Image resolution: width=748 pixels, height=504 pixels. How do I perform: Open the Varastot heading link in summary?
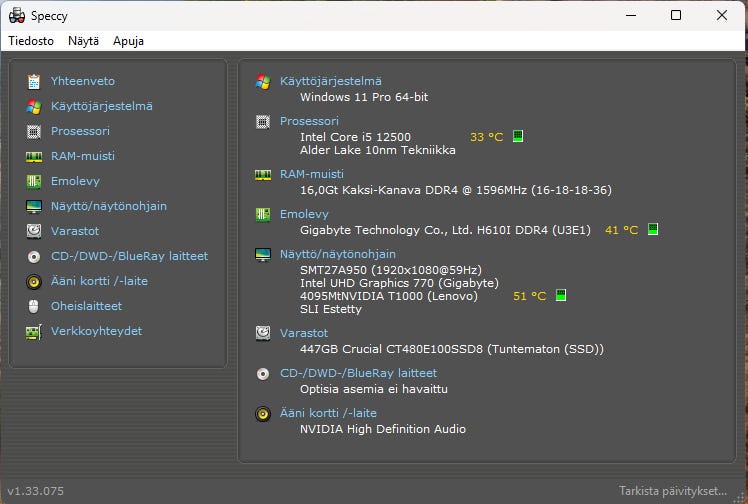click(303, 333)
